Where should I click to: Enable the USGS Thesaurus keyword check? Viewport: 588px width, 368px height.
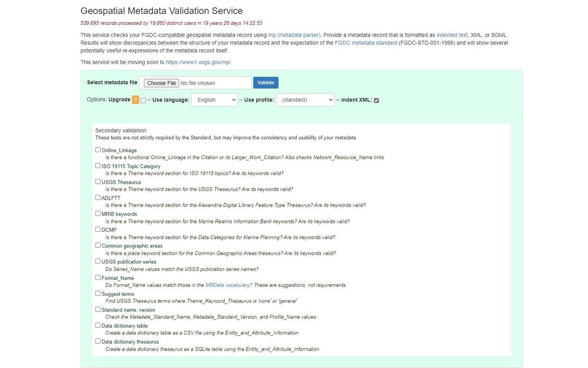[x=98, y=181]
